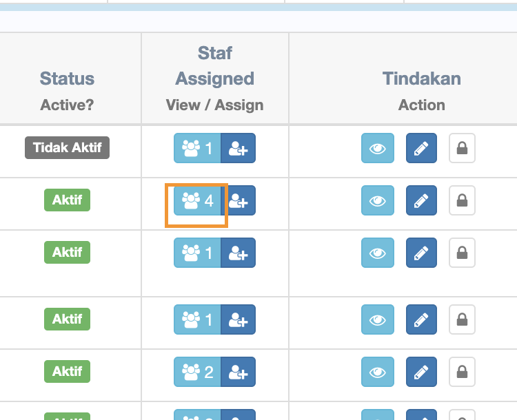View details of the row with 4 staff
Image resolution: width=517 pixels, height=420 pixels.
[378, 200]
